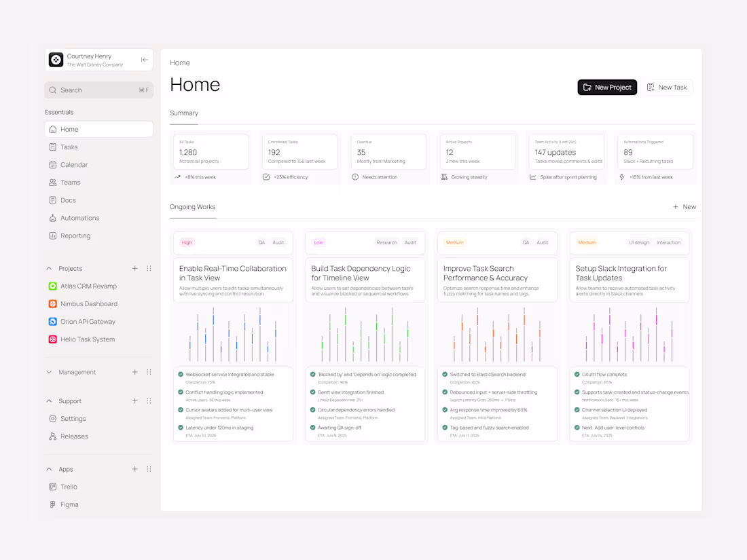747x560 pixels.
Task: Select the Reporting icon in the sidebar
Action: (54, 236)
